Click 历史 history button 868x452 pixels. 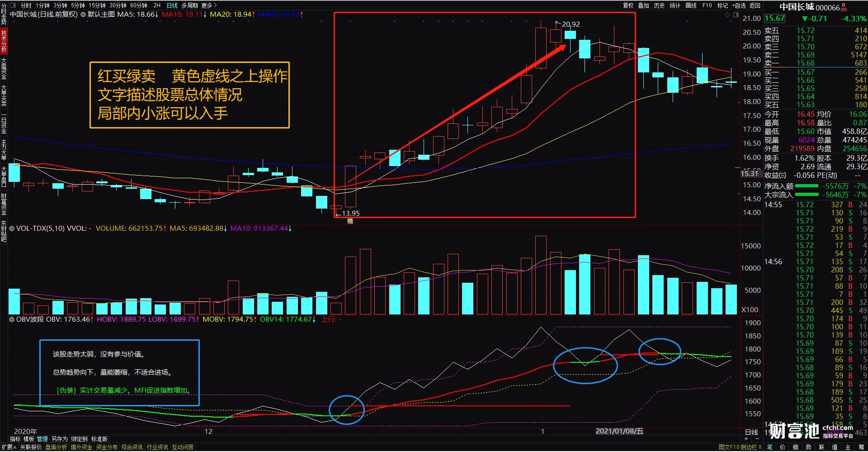coord(659,5)
